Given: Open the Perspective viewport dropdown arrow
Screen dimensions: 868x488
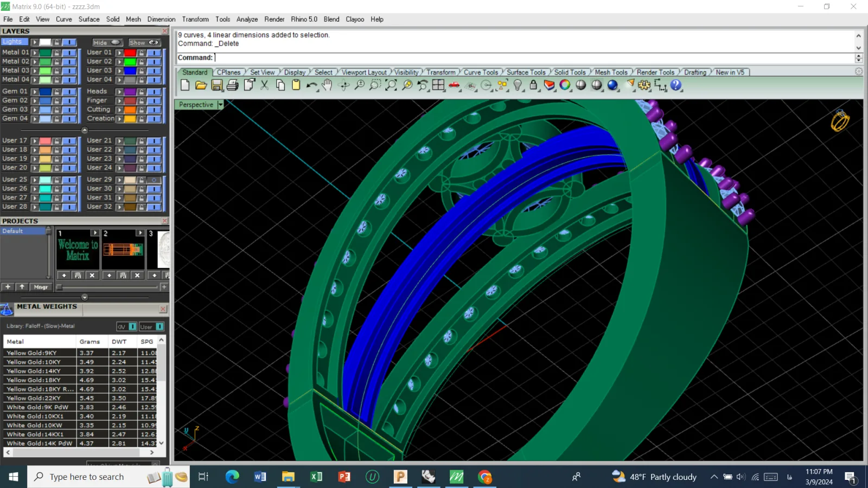Looking at the screenshot, I should point(220,105).
